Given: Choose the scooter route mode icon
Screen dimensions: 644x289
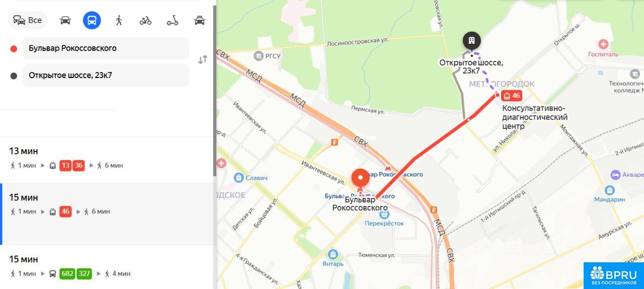Looking at the screenshot, I should point(173,20).
